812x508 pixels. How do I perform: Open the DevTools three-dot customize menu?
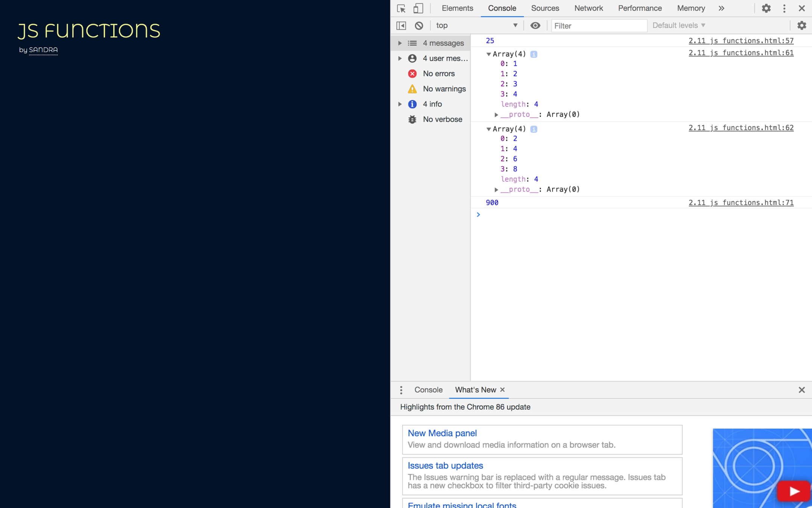pyautogui.click(x=784, y=8)
